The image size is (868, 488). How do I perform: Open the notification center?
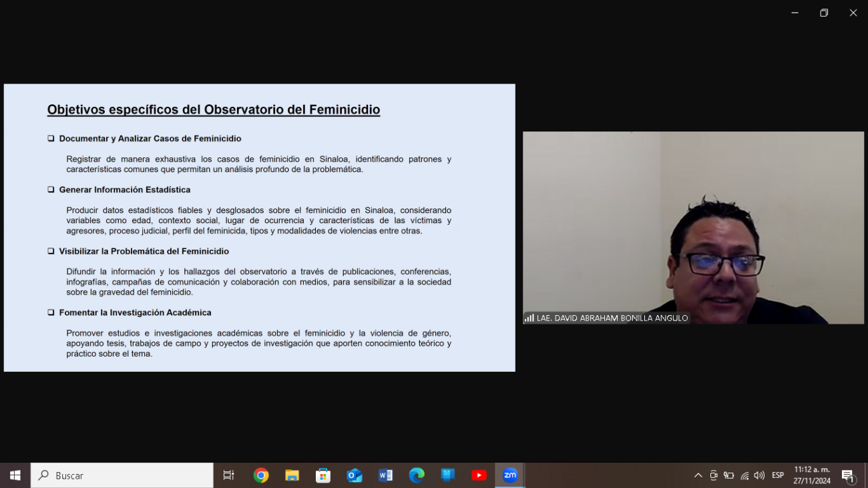pos(848,475)
